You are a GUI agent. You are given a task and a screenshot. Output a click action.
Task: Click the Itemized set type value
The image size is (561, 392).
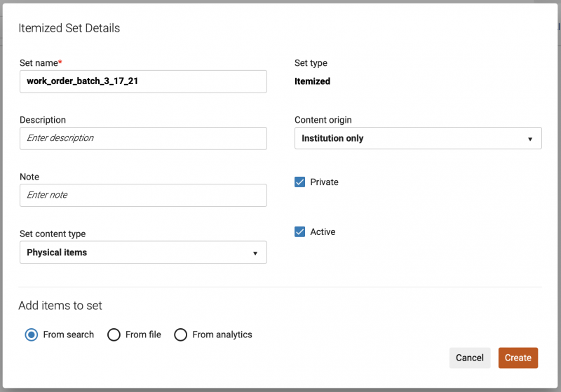click(312, 81)
